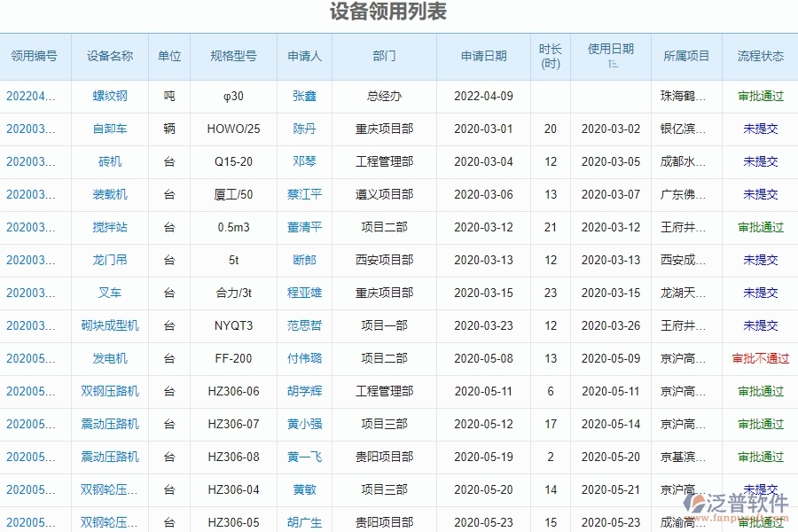Click the 所属项目 column header
798x532 pixels.
click(x=687, y=56)
